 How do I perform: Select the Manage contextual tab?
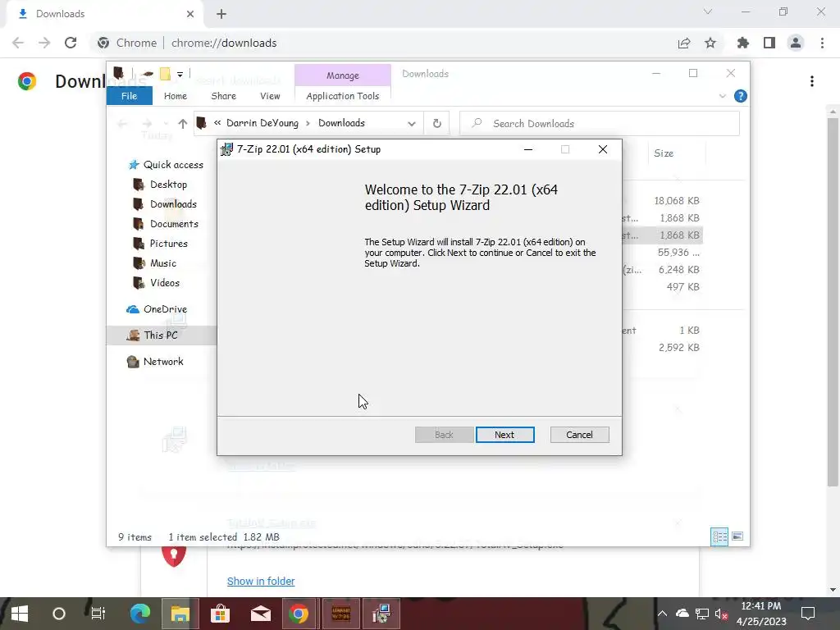(x=343, y=75)
